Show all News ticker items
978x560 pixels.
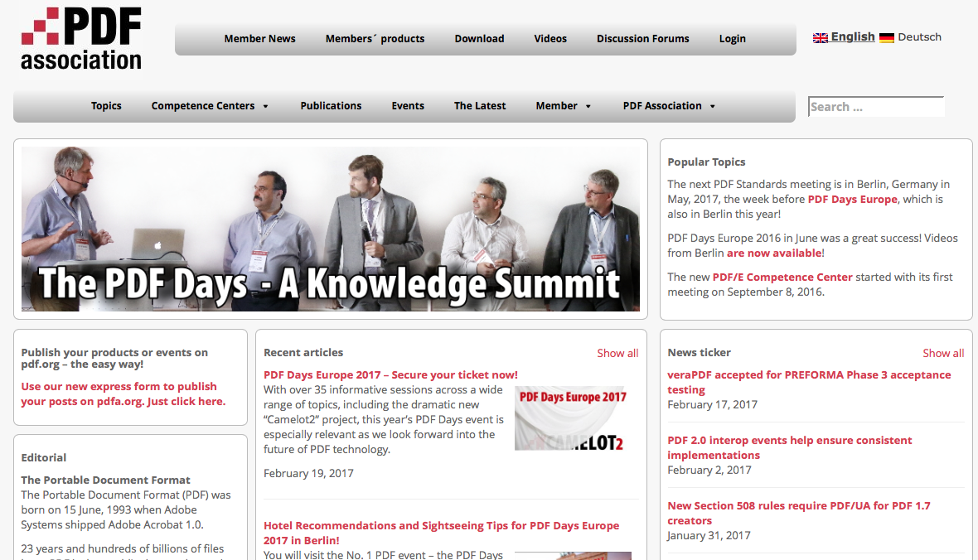(943, 353)
